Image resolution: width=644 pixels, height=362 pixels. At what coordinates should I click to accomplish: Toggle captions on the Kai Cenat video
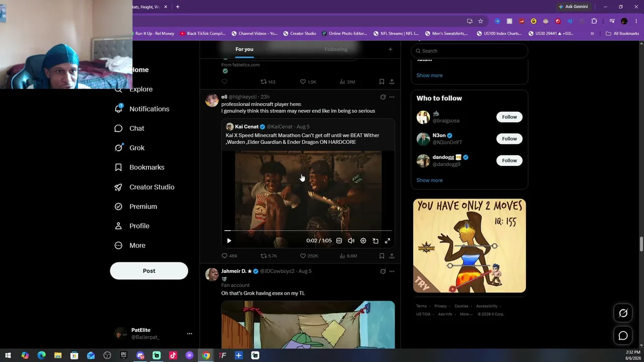coord(339,241)
